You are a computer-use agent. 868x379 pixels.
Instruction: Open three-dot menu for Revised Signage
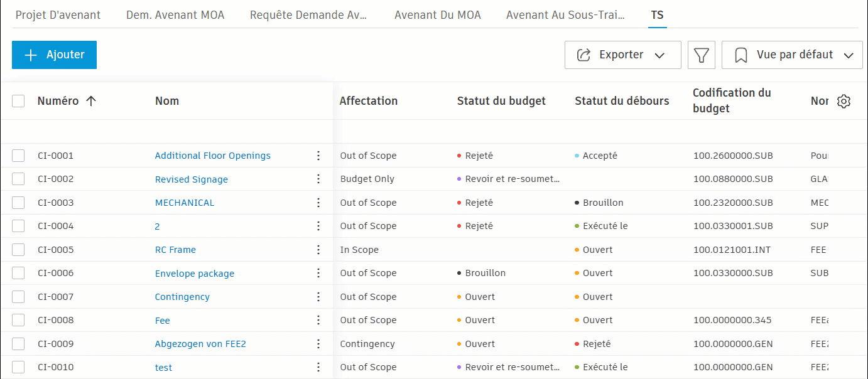coord(318,179)
